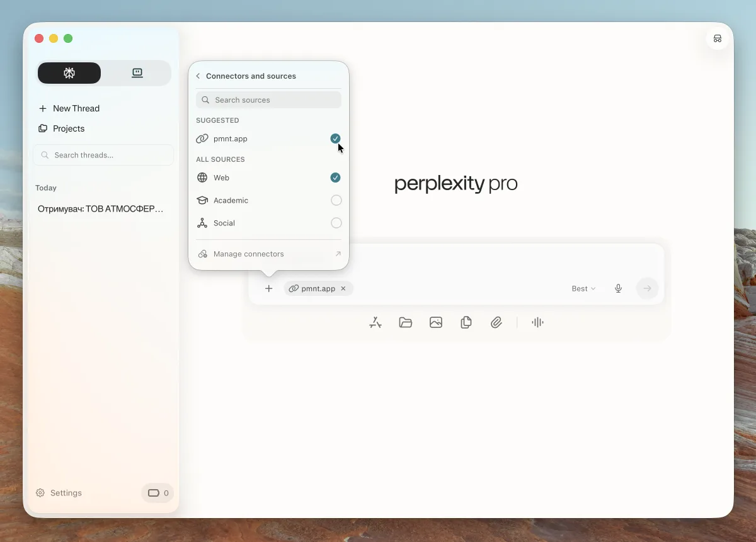756x542 pixels.
Task: Click the ALL SOURCES section label
Action: pos(220,159)
